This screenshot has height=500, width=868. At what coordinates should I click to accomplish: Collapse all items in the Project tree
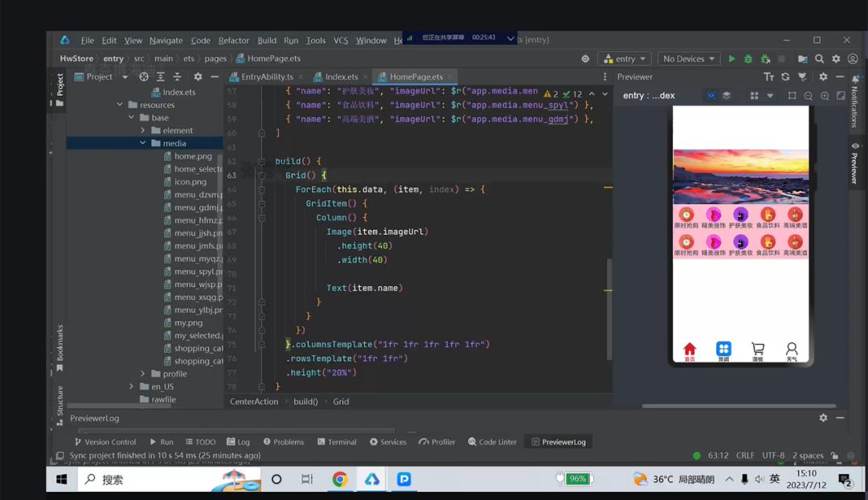click(x=177, y=77)
